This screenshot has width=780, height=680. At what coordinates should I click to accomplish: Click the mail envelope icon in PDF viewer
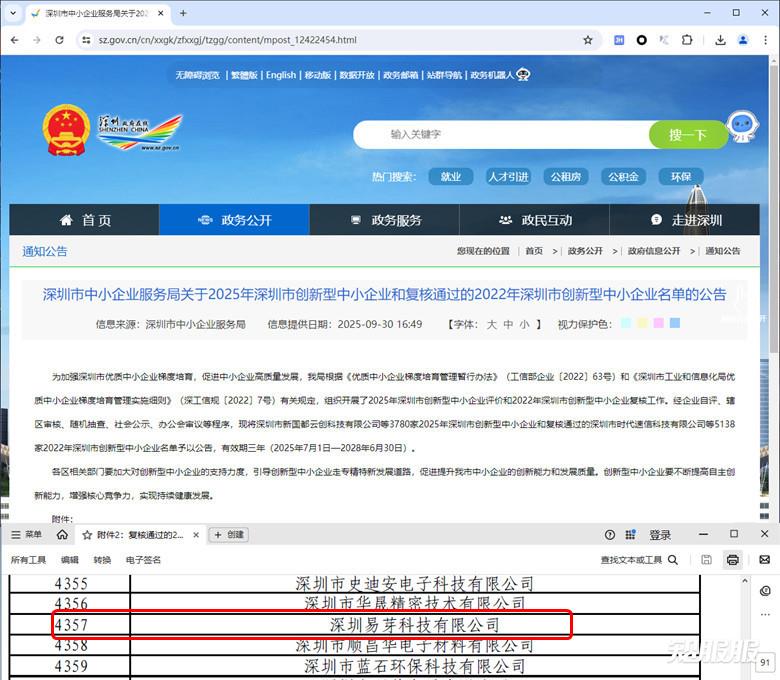click(x=765, y=560)
